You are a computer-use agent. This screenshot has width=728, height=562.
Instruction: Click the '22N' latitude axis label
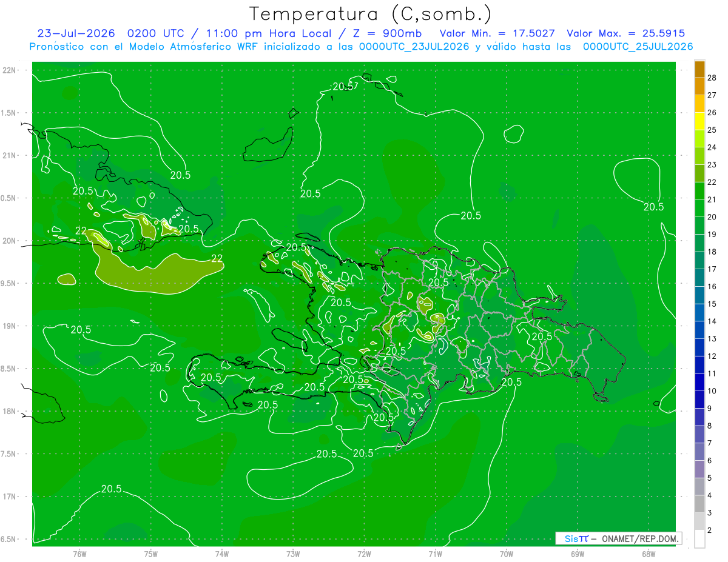click(x=8, y=70)
